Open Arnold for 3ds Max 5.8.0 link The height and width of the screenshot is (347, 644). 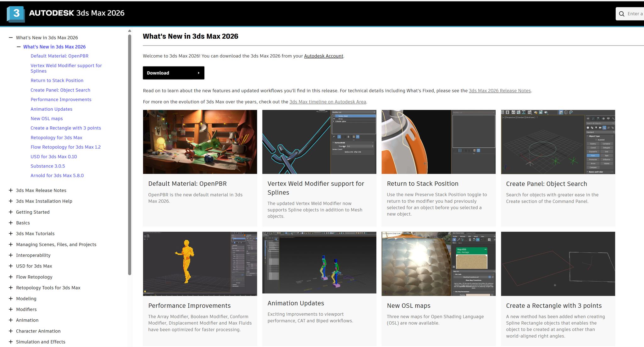tap(57, 175)
